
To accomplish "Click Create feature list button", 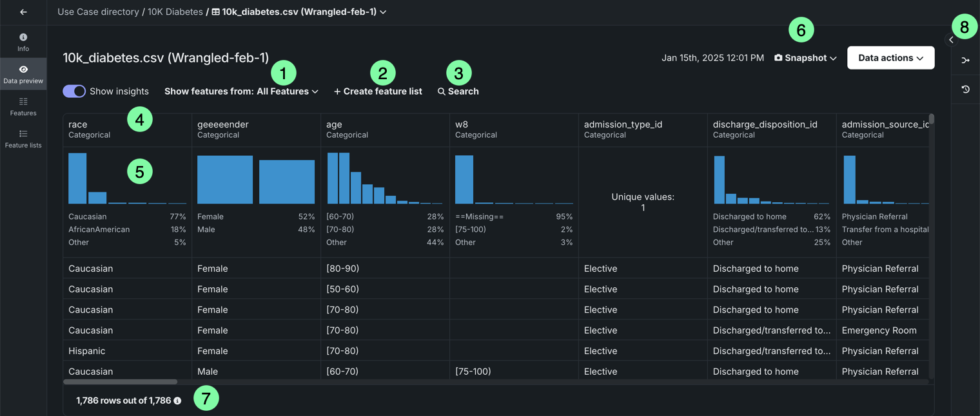I will click(x=378, y=91).
